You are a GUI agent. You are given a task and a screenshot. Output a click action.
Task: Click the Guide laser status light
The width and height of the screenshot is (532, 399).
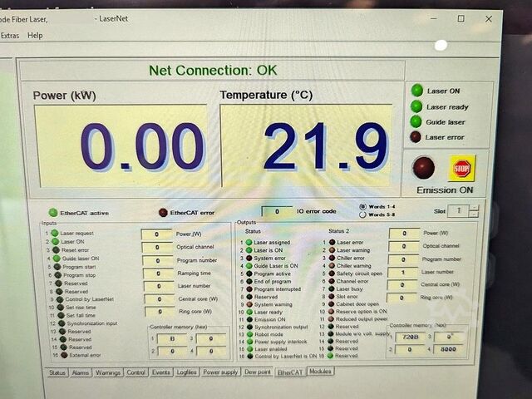(416, 121)
